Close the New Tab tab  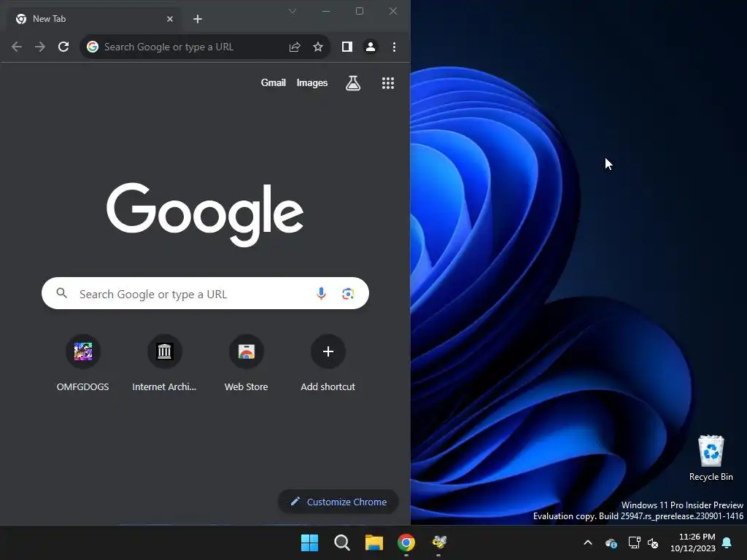pos(169,19)
